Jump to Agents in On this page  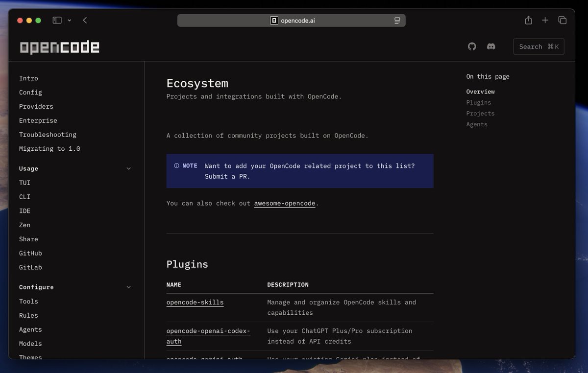pyautogui.click(x=477, y=124)
